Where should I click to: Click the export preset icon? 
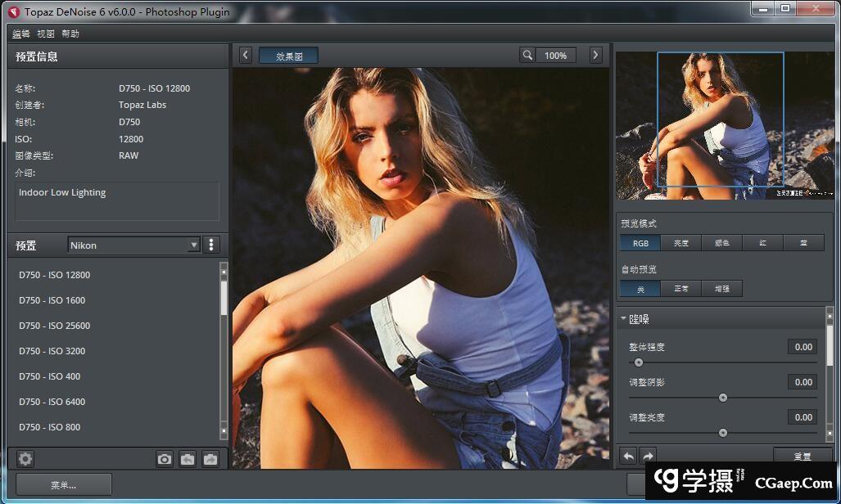[210, 459]
